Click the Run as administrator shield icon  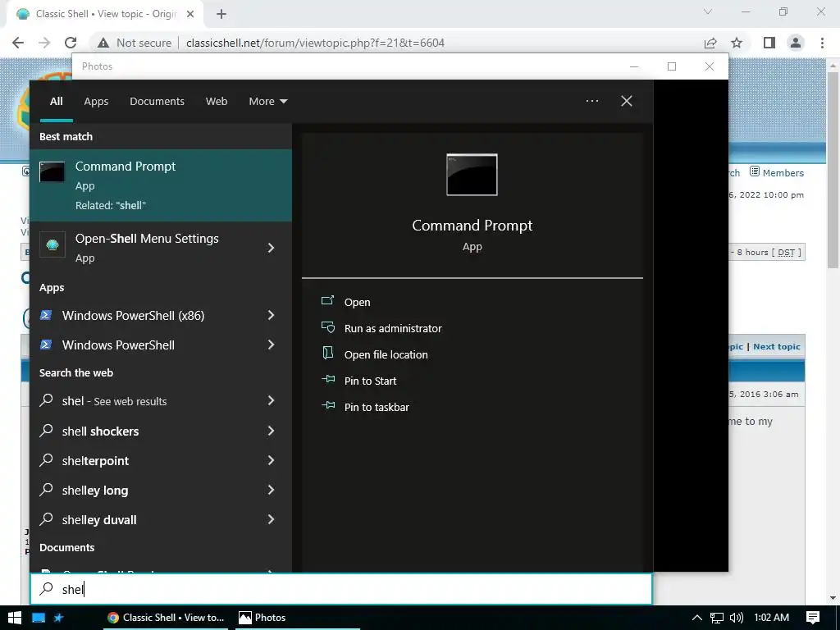click(327, 326)
